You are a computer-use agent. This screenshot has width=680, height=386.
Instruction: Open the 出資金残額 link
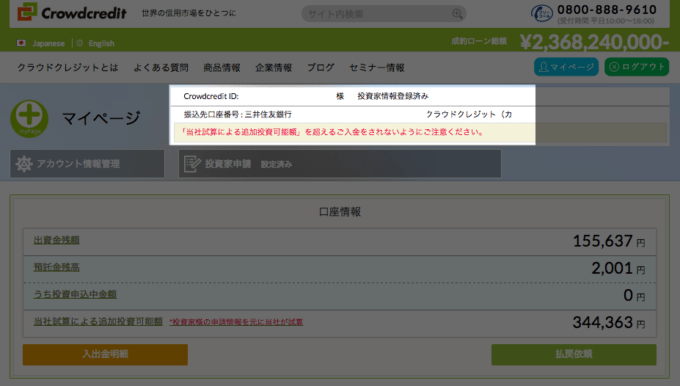point(56,240)
